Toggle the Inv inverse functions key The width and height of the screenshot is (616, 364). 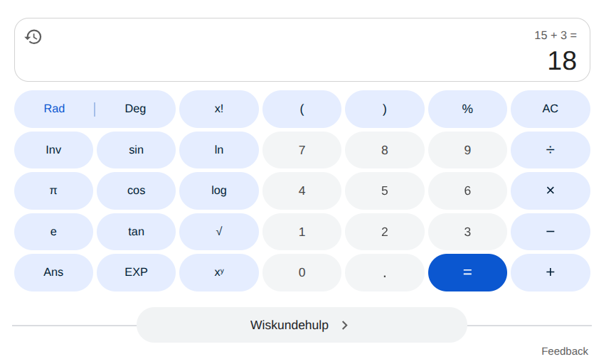(x=53, y=150)
